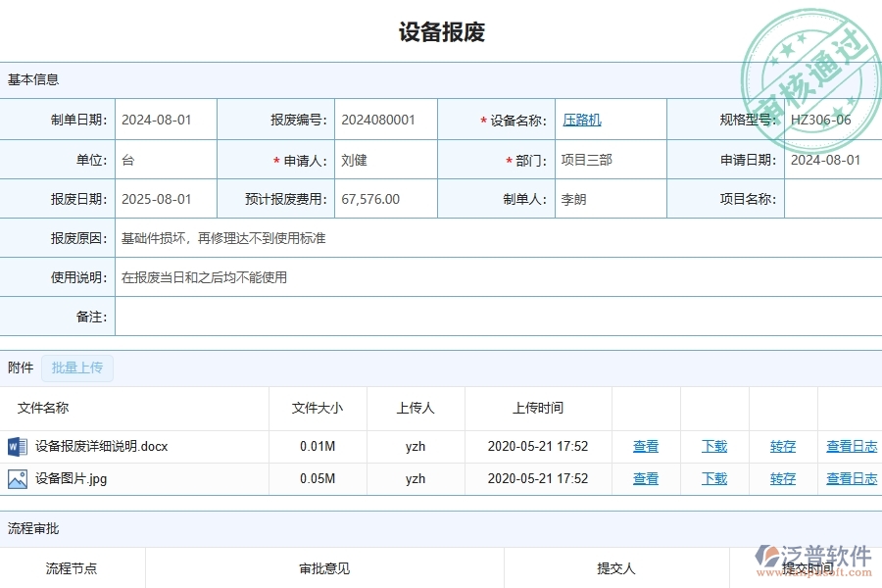Screen dimensions: 882x588
Task: Open 查看日志 for 设备报废详细说明.docx
Action: pyautogui.click(x=851, y=446)
